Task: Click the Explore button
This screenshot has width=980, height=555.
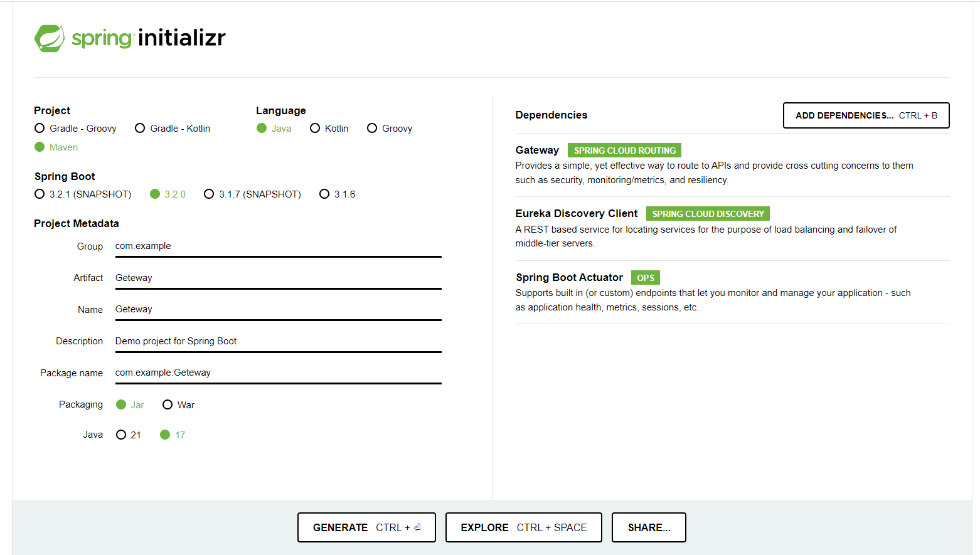Action: [x=523, y=527]
